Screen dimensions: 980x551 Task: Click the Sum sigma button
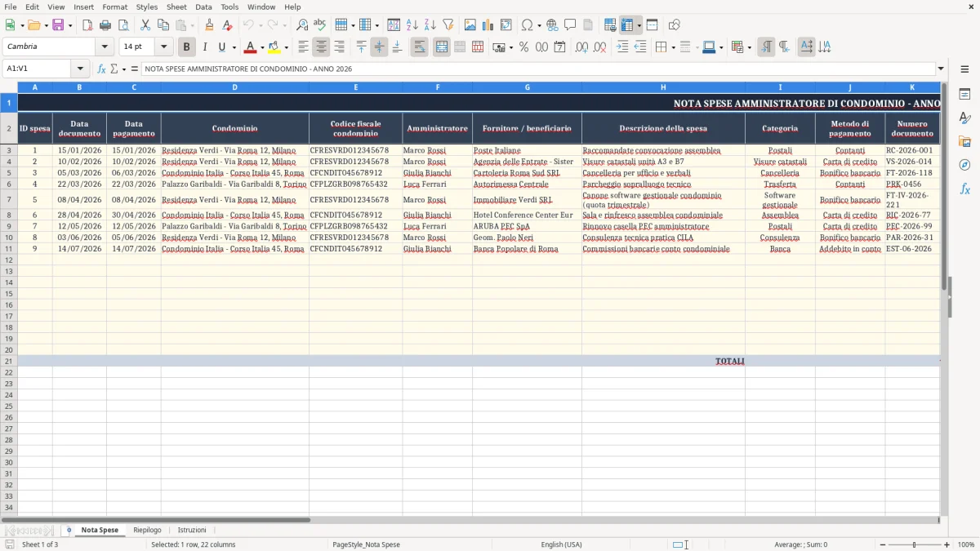[114, 69]
